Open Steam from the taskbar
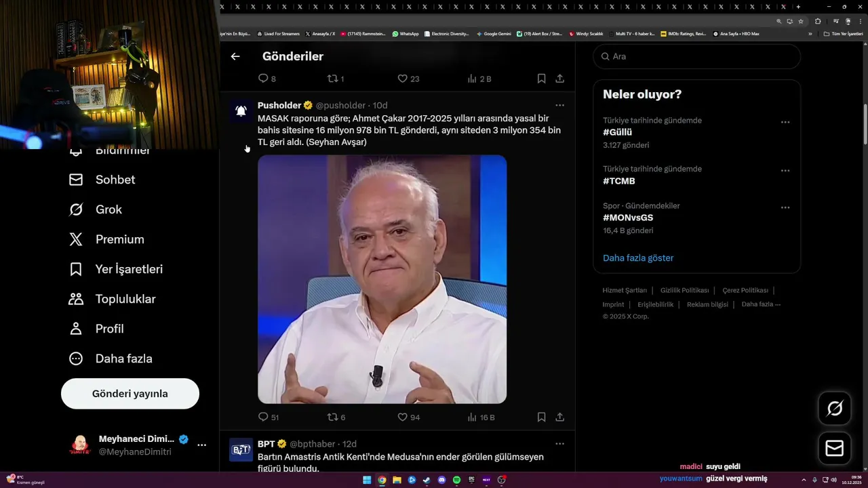The width and height of the screenshot is (868, 488). pyautogui.click(x=427, y=480)
